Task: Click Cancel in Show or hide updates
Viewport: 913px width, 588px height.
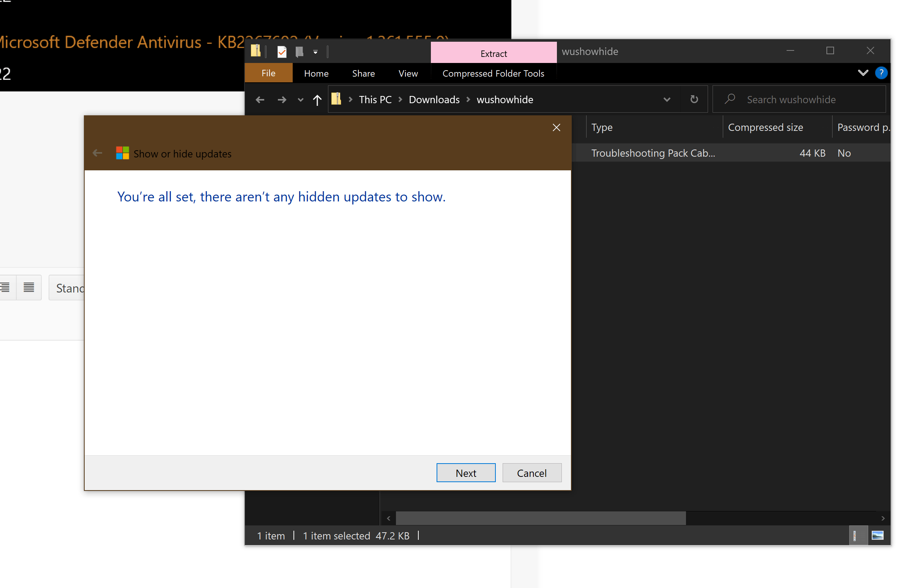Action: (x=531, y=473)
